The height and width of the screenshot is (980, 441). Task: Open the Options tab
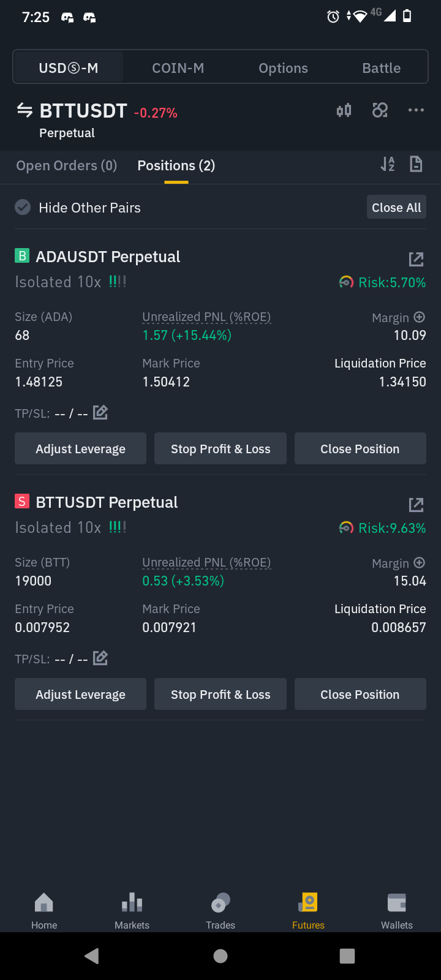[283, 68]
